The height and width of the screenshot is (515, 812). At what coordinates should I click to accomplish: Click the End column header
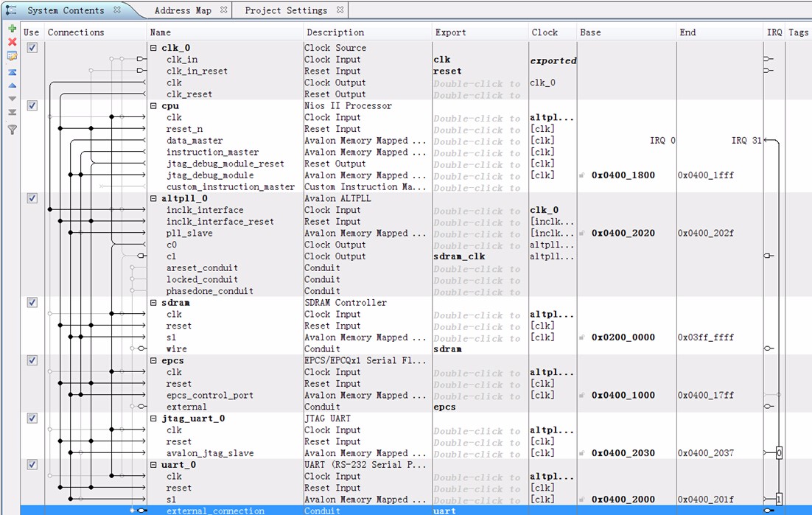pos(687,32)
